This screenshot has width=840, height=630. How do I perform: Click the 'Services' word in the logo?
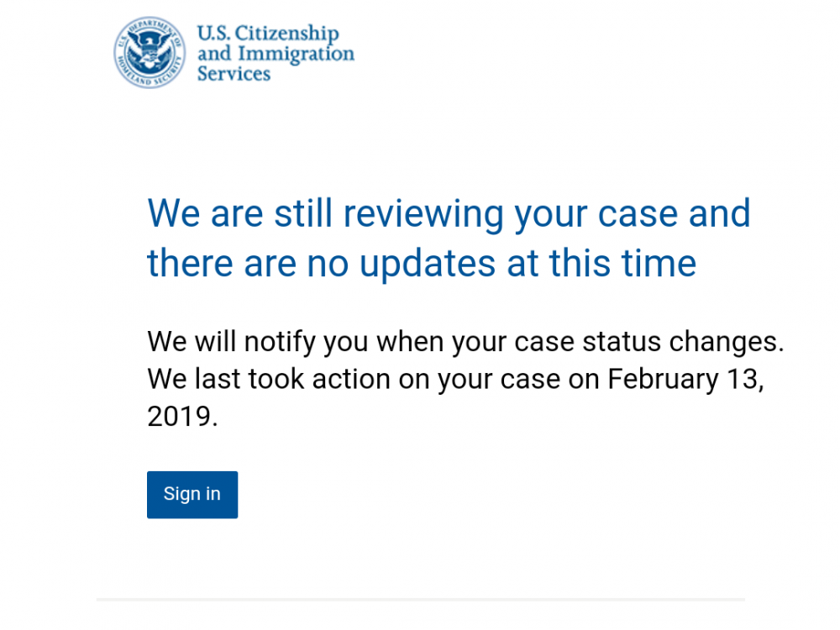234,73
